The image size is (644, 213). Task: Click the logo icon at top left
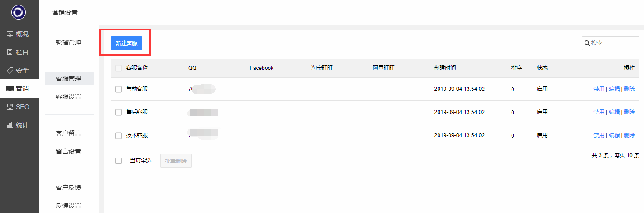19,12
